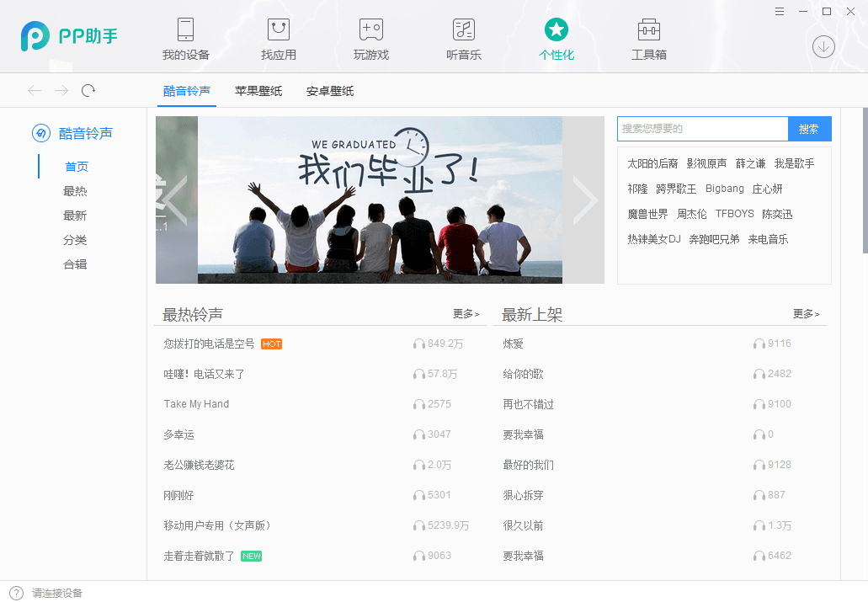Click the PP助手 logo
Image resolution: width=868 pixels, height=602 pixels.
(69, 36)
